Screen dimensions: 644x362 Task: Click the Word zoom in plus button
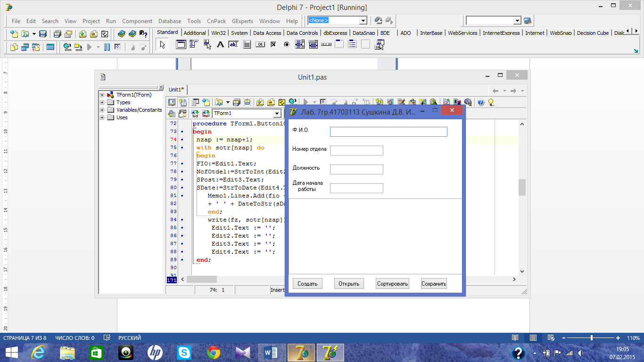(x=618, y=338)
